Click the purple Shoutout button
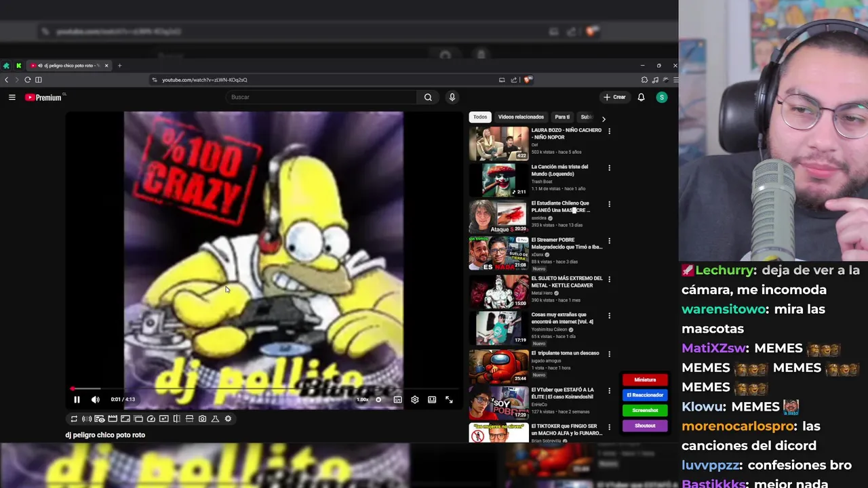The width and height of the screenshot is (868, 488). tap(645, 426)
